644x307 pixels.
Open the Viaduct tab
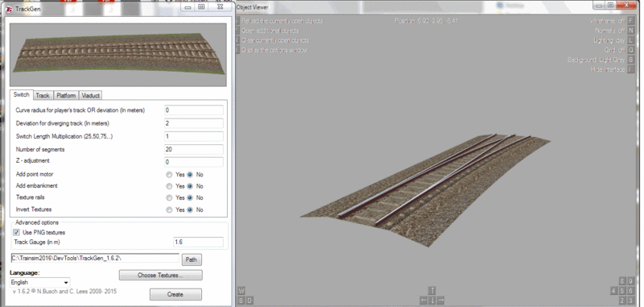pos(90,95)
